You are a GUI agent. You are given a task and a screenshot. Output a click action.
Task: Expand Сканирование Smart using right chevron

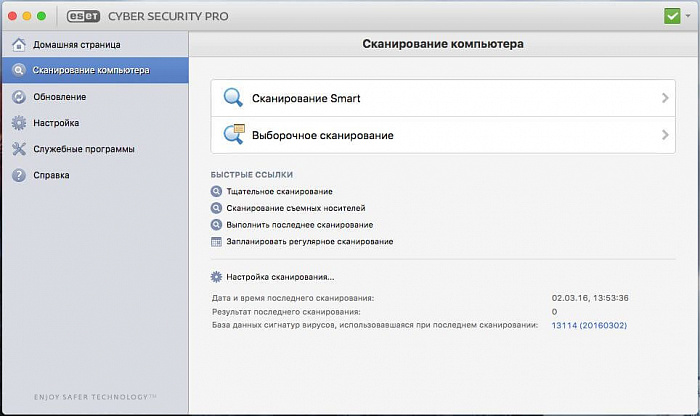coord(665,98)
